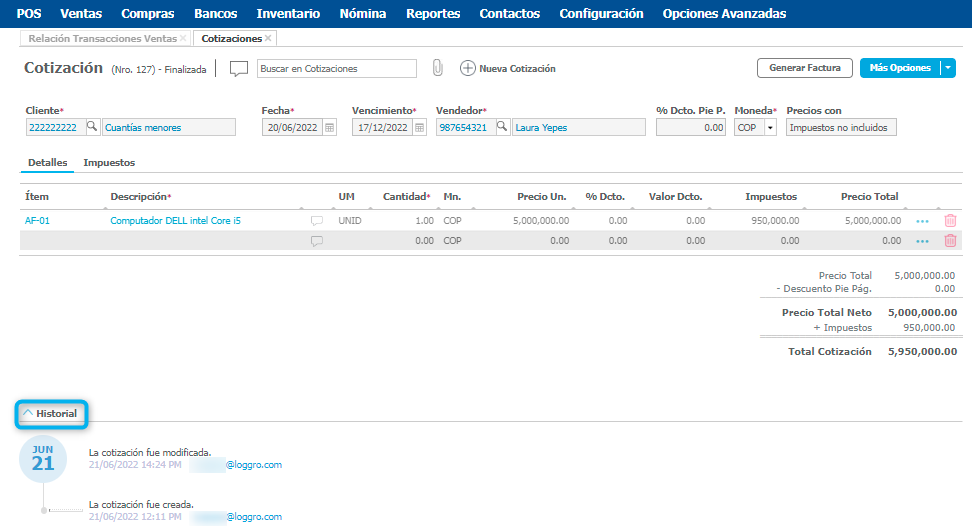Open the three-dots menu on AF-01 row
This screenshot has height=530, width=972.
click(x=922, y=220)
